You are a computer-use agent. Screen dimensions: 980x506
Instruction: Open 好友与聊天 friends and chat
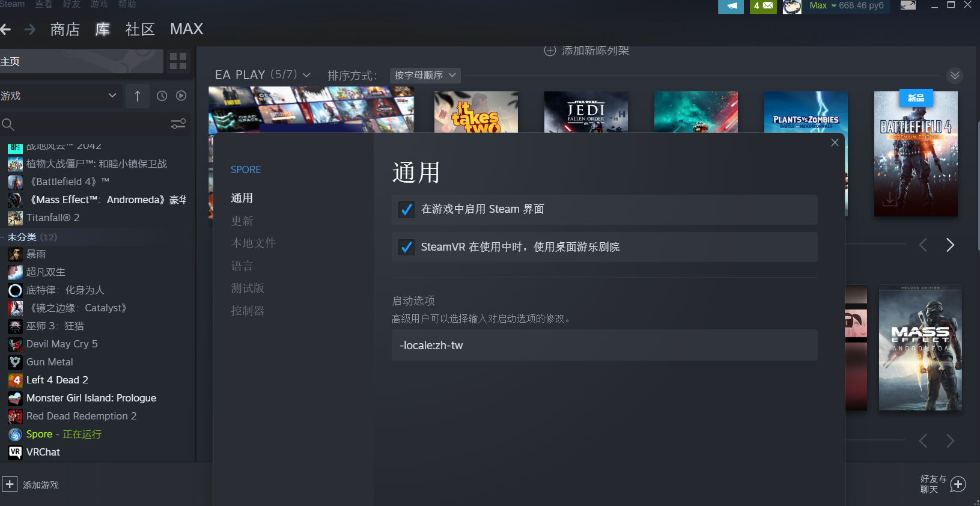point(933,484)
